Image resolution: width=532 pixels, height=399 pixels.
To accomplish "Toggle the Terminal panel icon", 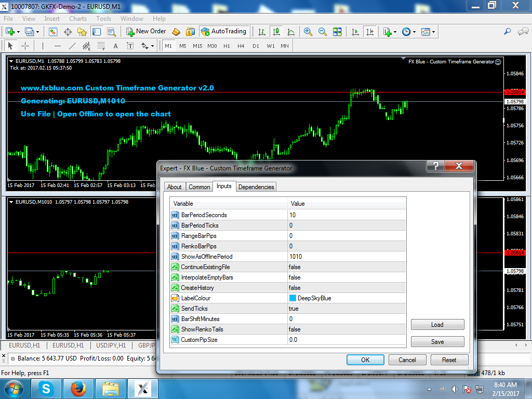I will coord(97,32).
